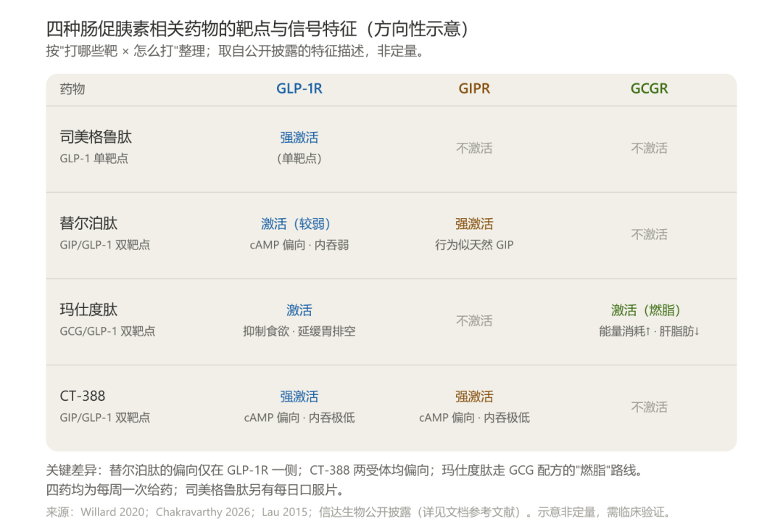Click cAMP 偏向 · 内吞极低 under GIPR
The height and width of the screenshot is (532, 783).
click(x=474, y=417)
